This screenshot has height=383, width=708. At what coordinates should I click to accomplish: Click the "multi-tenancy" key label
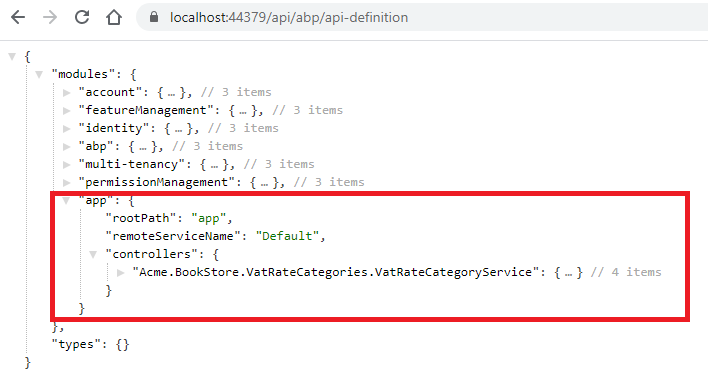point(132,164)
